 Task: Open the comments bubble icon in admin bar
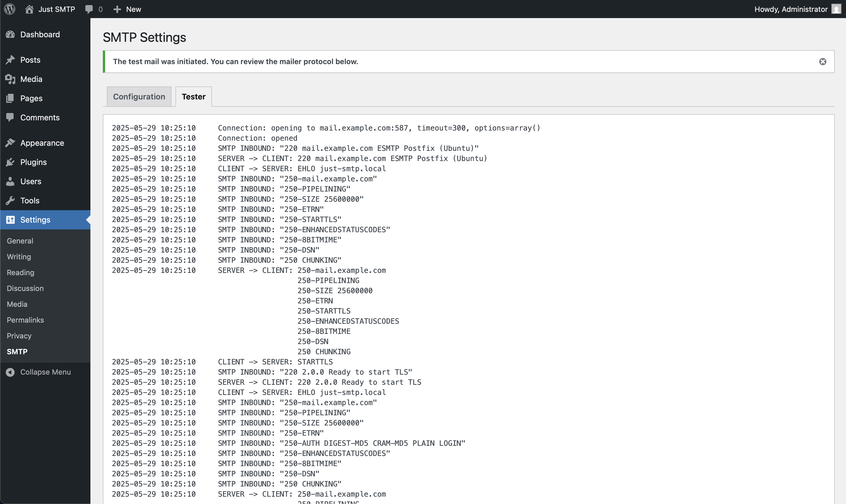[89, 9]
